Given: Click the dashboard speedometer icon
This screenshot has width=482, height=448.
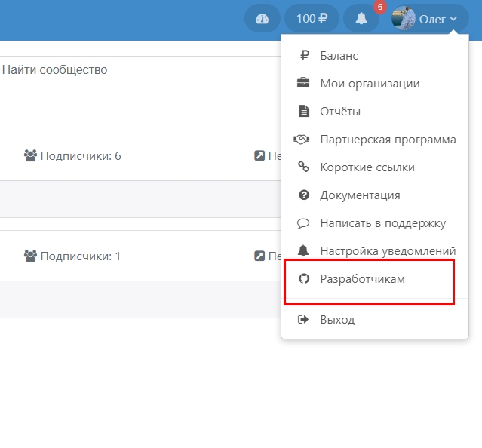Looking at the screenshot, I should (262, 19).
